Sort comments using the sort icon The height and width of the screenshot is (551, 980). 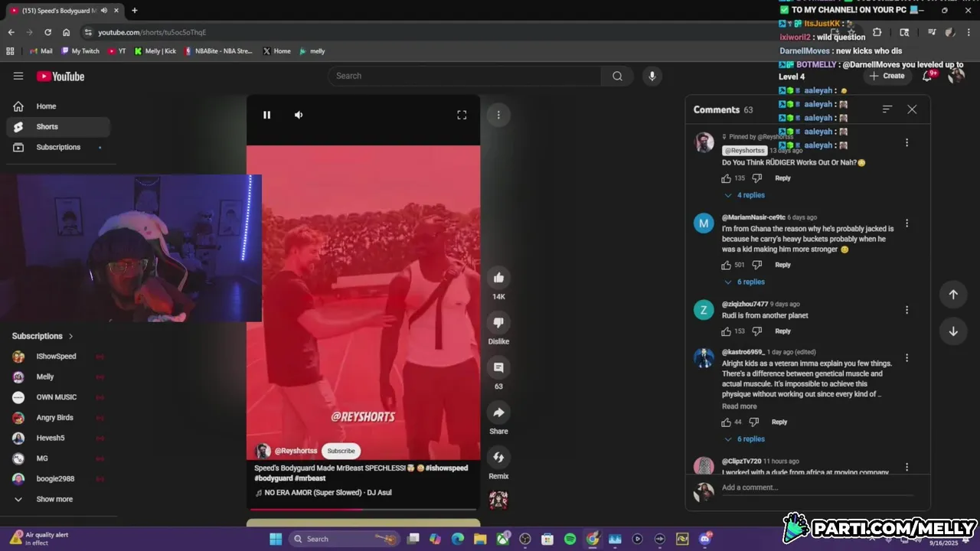tap(887, 109)
